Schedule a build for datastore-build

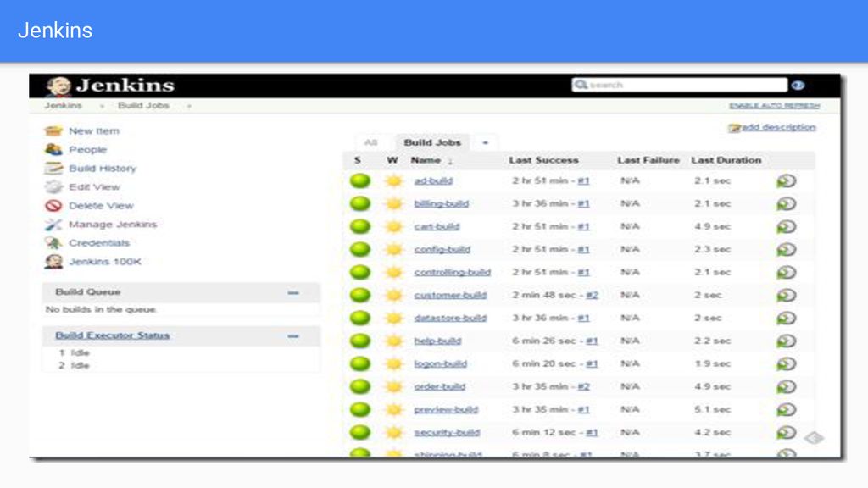tap(786, 319)
